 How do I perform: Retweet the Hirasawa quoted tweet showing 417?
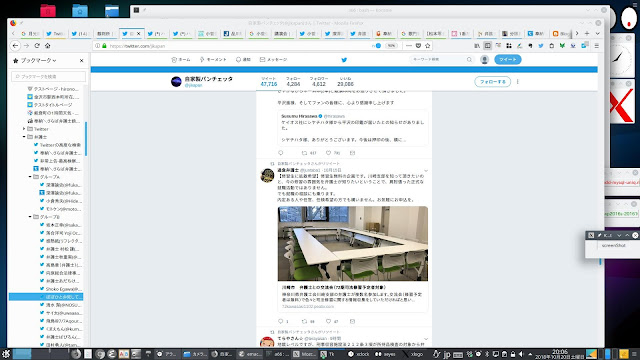(304, 153)
